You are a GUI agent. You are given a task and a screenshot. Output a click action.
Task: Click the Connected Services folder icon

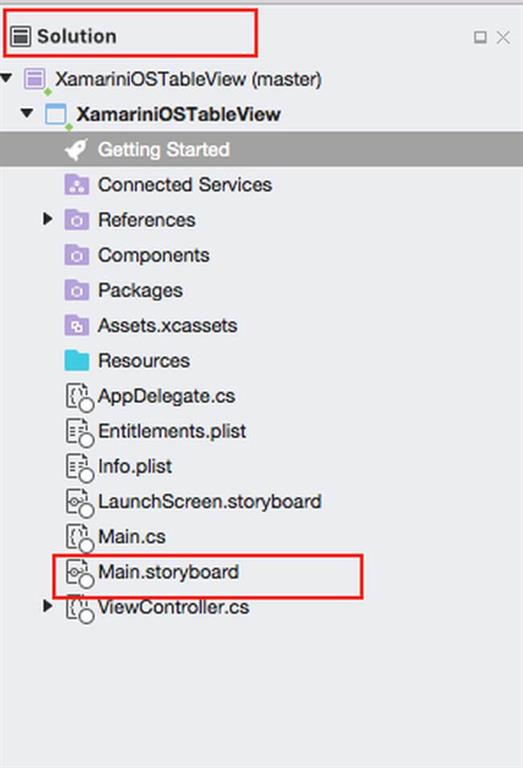click(x=77, y=185)
